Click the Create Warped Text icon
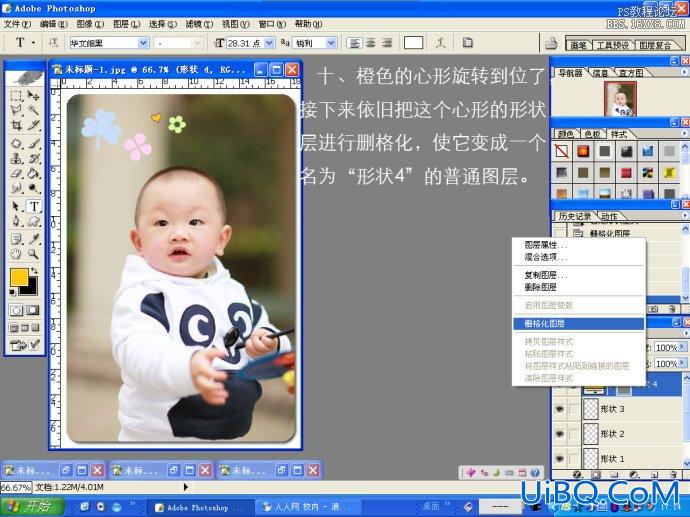Viewport: 690px width, 517px height. tap(440, 43)
